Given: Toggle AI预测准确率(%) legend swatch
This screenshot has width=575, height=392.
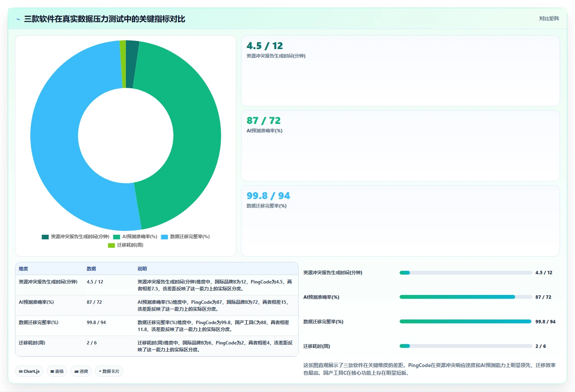Looking at the screenshot, I should (117, 237).
